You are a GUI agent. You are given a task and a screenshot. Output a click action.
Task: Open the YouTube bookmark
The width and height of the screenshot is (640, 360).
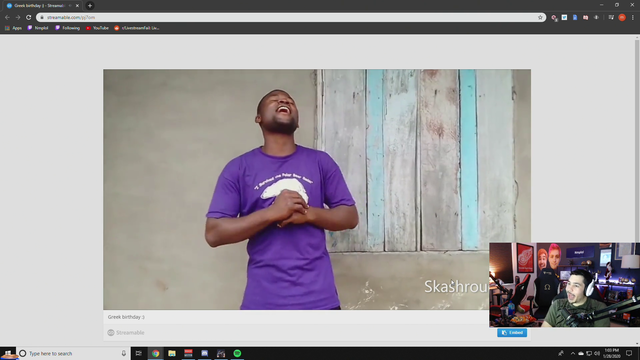97,28
